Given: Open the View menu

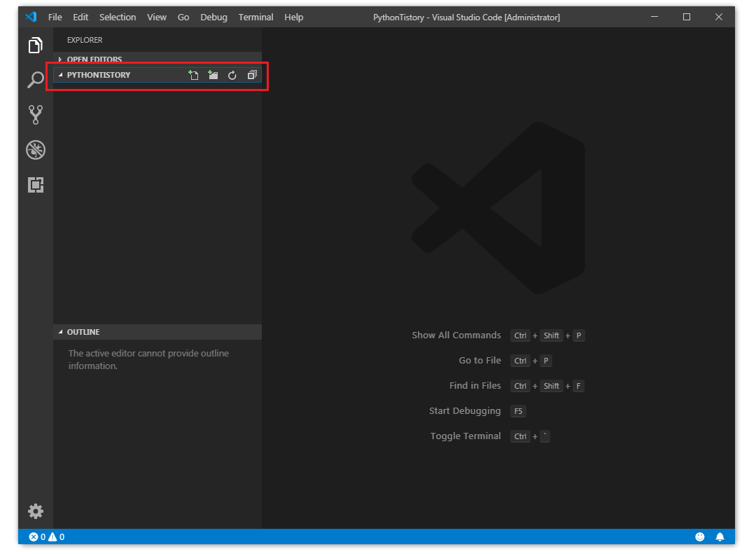Looking at the screenshot, I should coord(157,17).
